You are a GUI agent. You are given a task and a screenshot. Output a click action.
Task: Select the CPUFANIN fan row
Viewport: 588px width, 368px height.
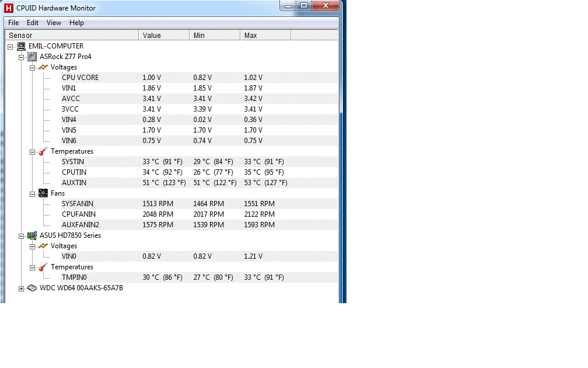pos(199,214)
